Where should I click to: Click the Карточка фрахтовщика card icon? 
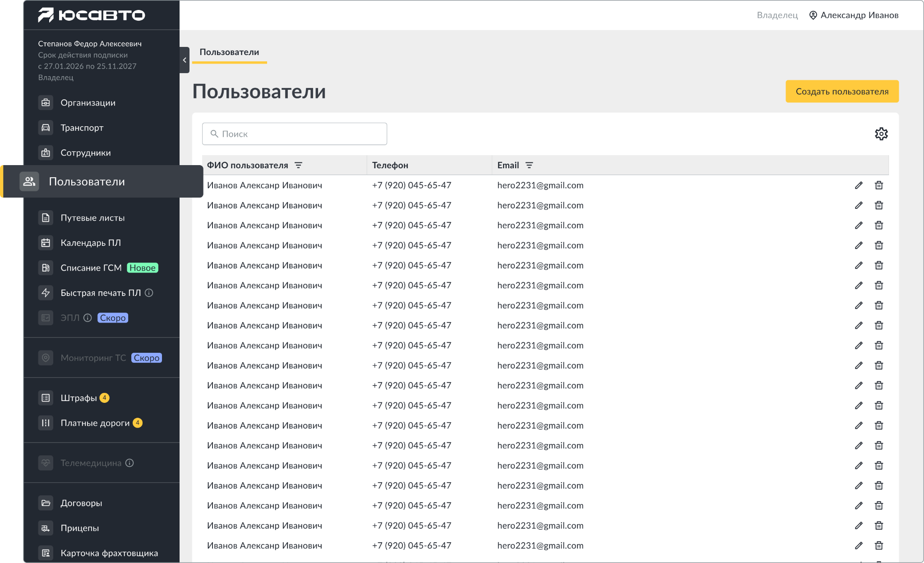pyautogui.click(x=46, y=553)
